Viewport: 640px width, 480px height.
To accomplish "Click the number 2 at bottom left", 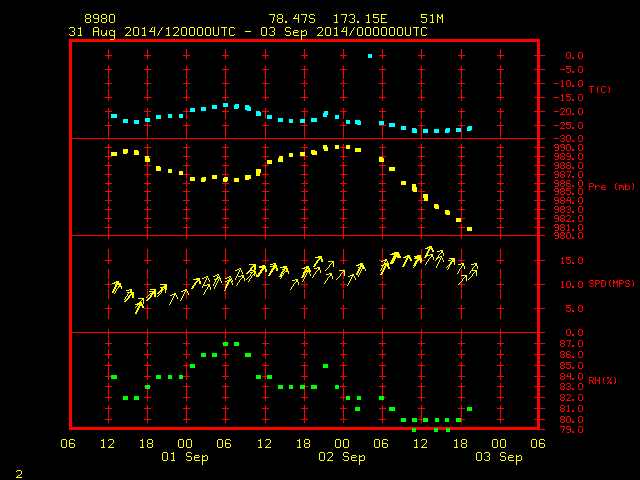I will point(19,474).
